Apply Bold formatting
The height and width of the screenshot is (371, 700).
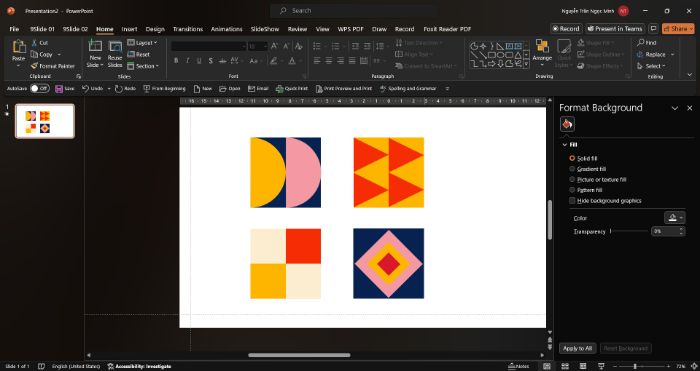point(176,61)
